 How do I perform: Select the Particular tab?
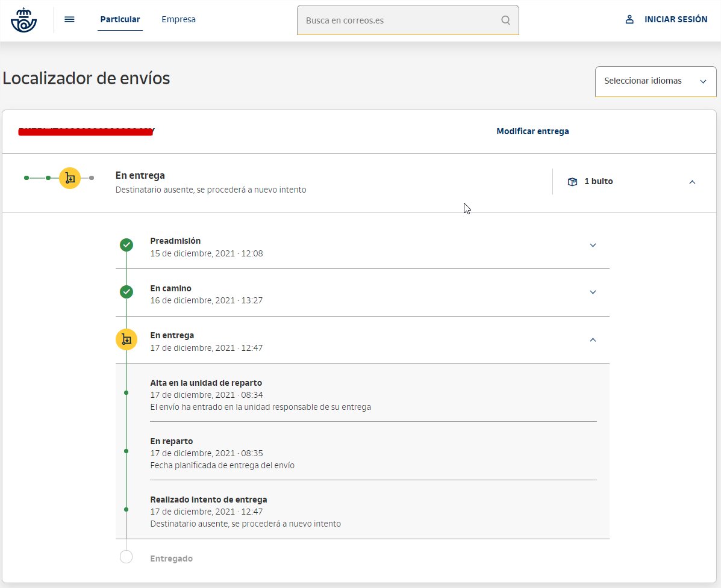click(120, 19)
